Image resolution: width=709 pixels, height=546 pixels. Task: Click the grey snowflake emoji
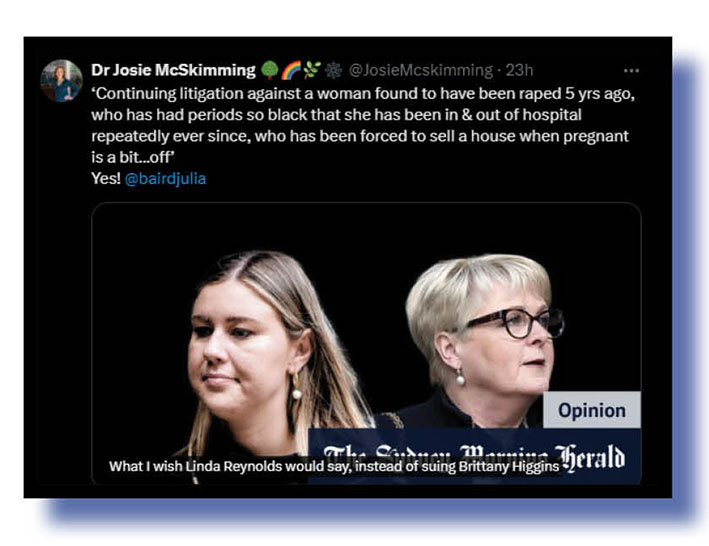[334, 71]
